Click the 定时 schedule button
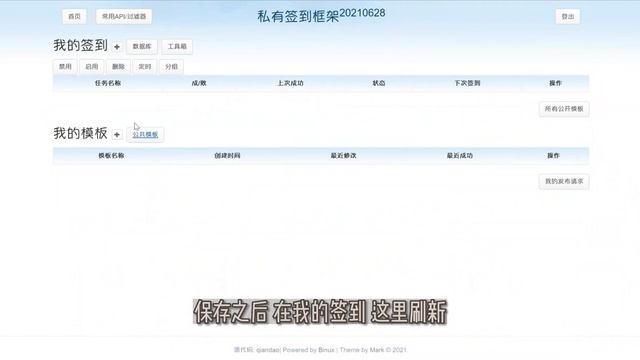Viewport: 640px width, 360px height. 144,67
